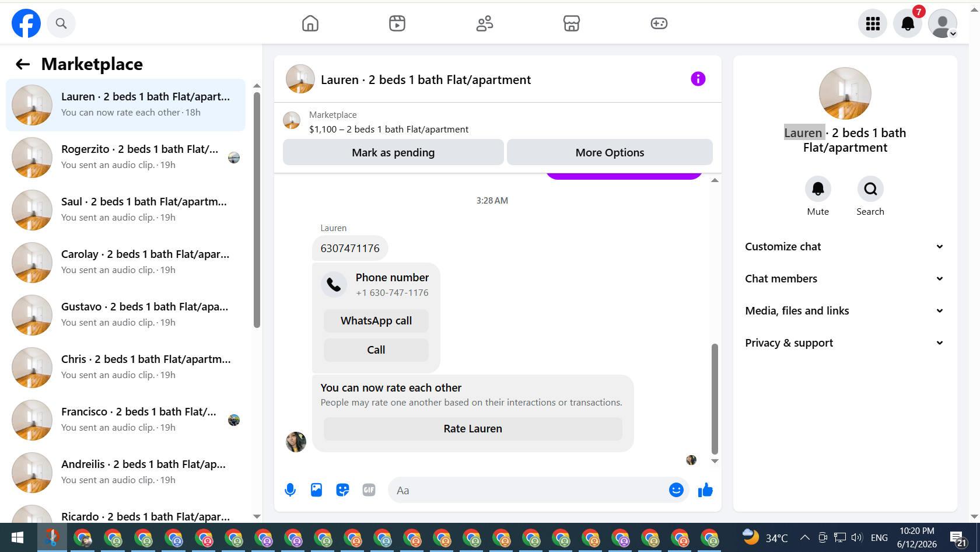980x552 pixels.
Task: Click the phone icon in phone number card
Action: (x=334, y=284)
